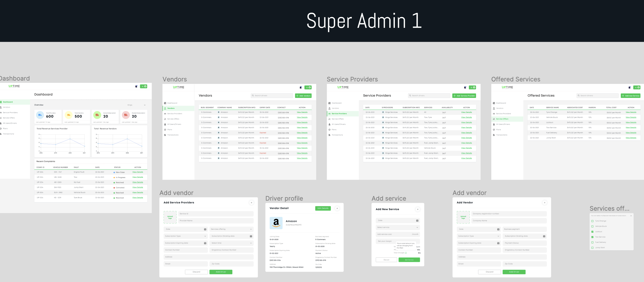644x282 pixels.
Task: Click the Company Name field in Add Vendor
Action: point(509,221)
